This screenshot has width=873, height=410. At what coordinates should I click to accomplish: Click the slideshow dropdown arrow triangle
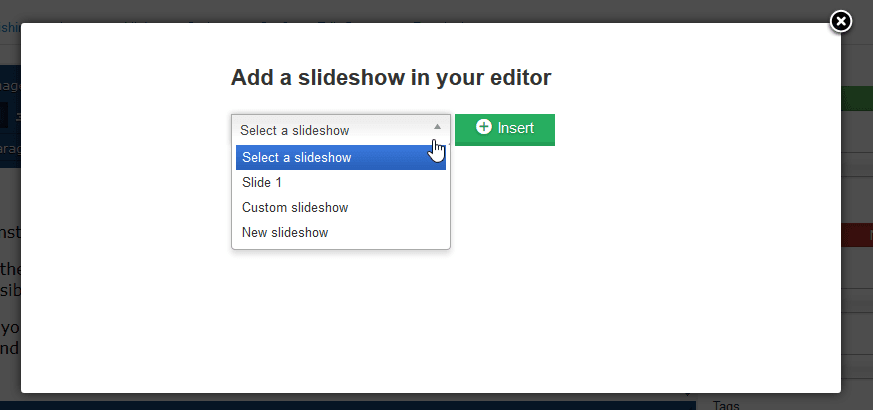pyautogui.click(x=437, y=126)
